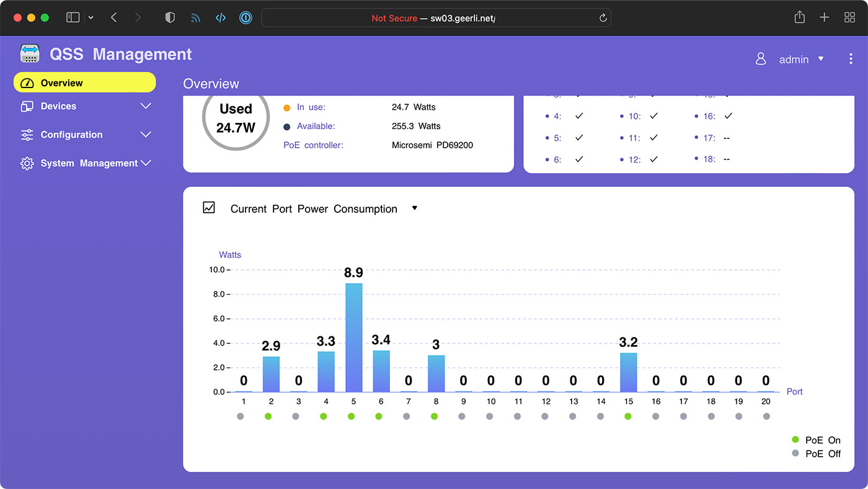
Task: Click the port 16 checkmark status entry
Action: pyautogui.click(x=714, y=116)
